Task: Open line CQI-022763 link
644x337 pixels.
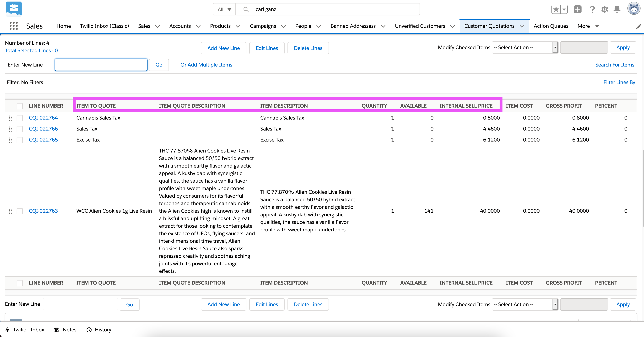Action: click(x=43, y=211)
